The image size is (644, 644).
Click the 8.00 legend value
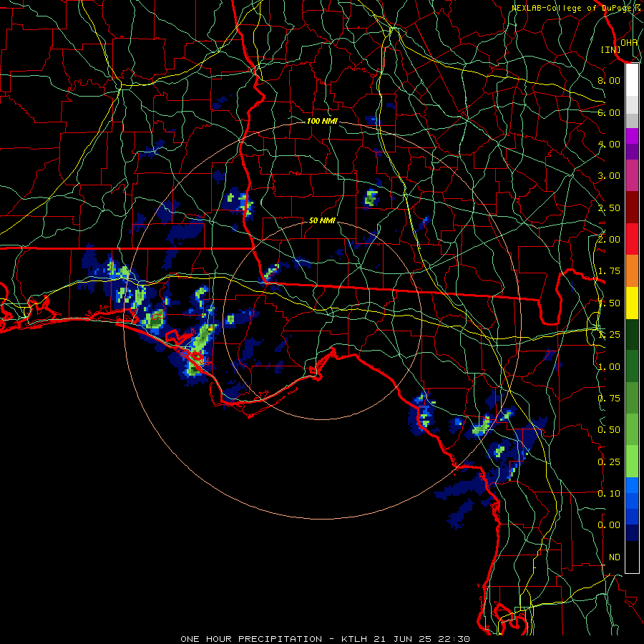(x=609, y=80)
